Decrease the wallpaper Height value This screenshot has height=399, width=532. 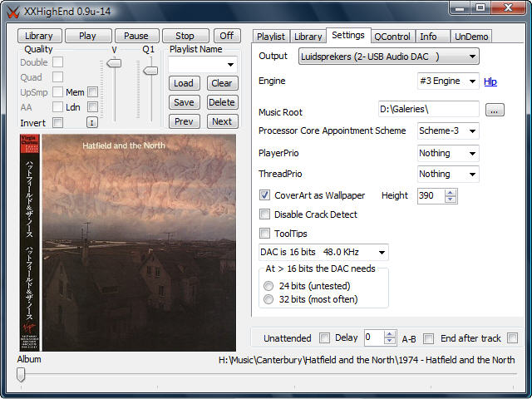click(451, 199)
